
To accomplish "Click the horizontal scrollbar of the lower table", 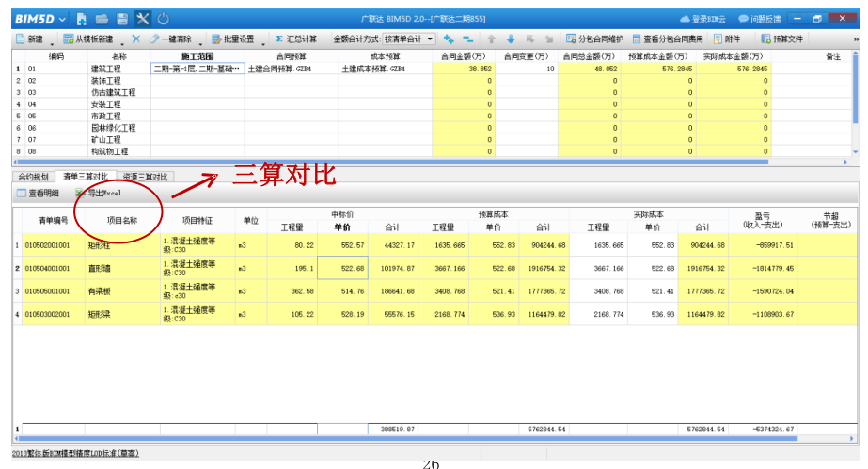I will [407, 438].
